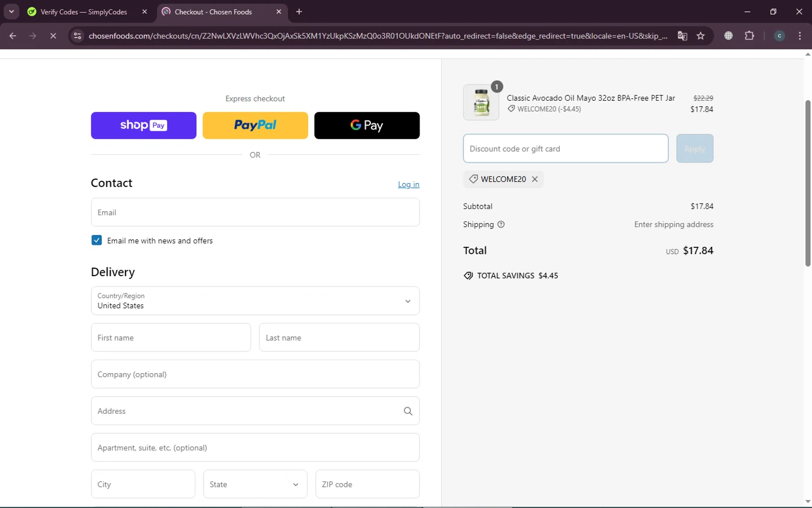Focus the Company (optional) field
This screenshot has height=508, width=812.
[x=255, y=374]
